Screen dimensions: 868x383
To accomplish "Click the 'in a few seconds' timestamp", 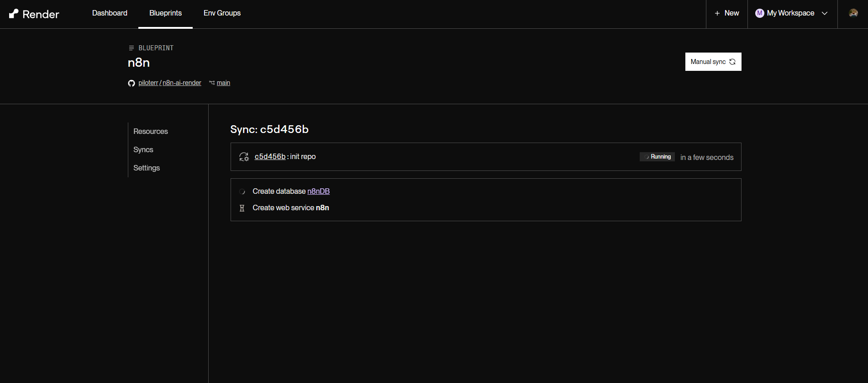I will [707, 157].
